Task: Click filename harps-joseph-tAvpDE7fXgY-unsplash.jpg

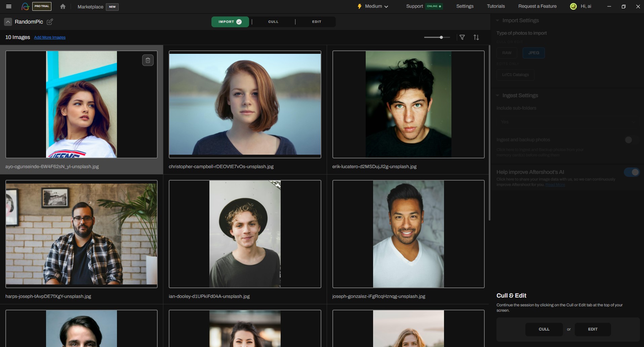Action: [x=48, y=297]
